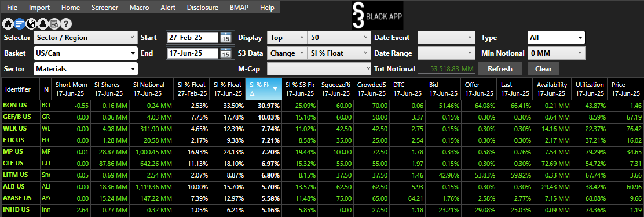Expand the Min Notional 0 MM dropdown
The height and width of the screenshot is (217, 644).
tap(556, 53)
